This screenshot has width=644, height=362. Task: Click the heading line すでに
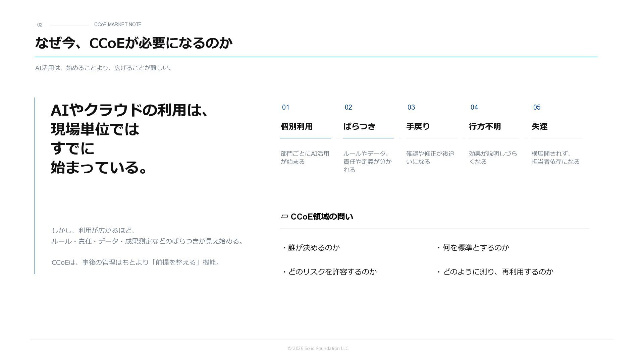pos(72,148)
